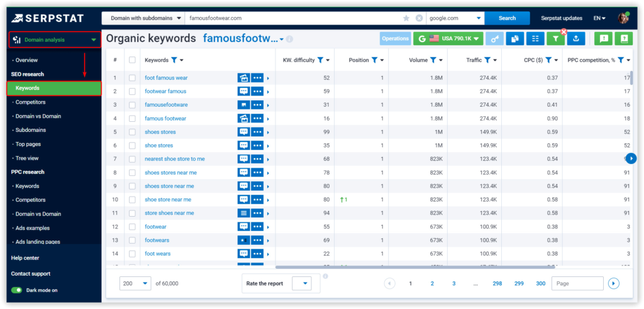Tick the checkbox for 'foot famous wear'
644x309 pixels.
(132, 77)
